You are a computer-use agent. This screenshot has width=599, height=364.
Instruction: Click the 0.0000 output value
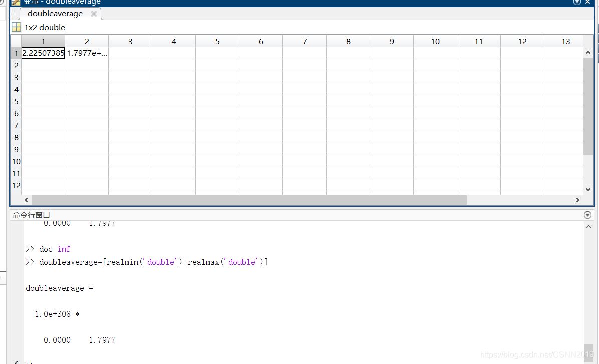click(57, 340)
